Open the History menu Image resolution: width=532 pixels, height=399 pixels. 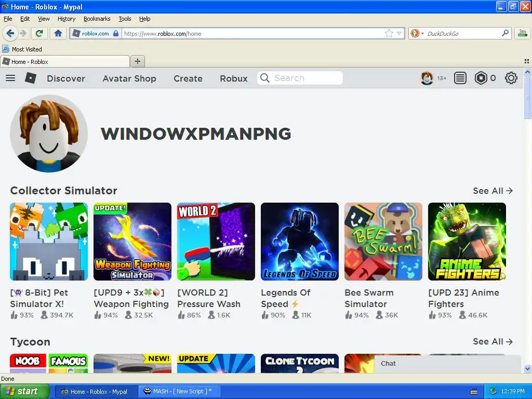66,19
